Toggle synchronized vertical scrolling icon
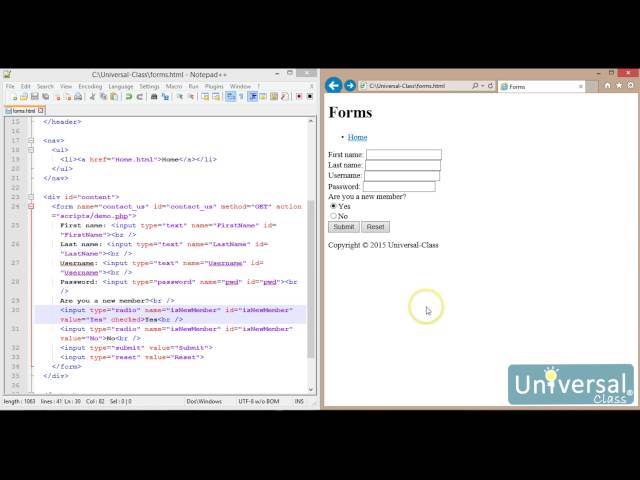This screenshot has height=480, width=640. [205, 97]
